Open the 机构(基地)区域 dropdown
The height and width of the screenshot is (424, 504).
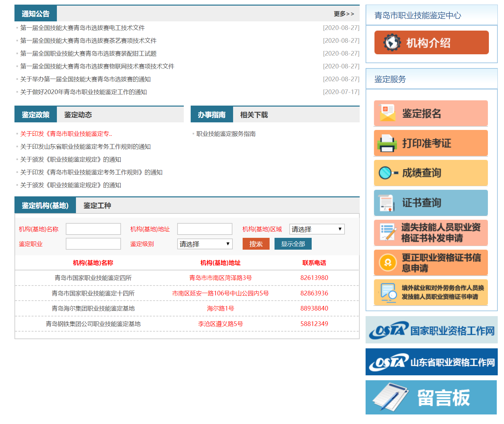click(317, 229)
